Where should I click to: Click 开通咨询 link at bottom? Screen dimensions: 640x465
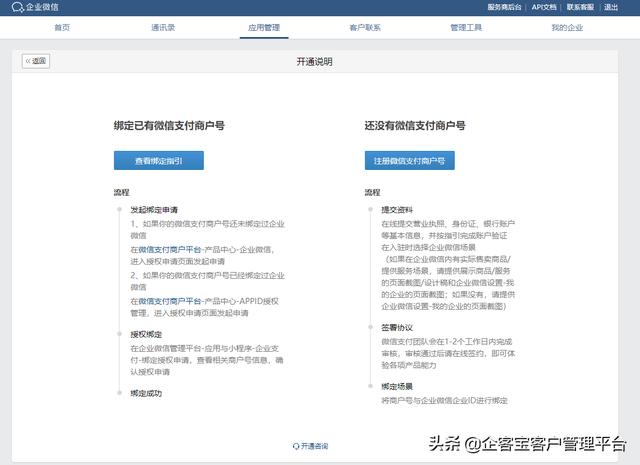pyautogui.click(x=314, y=446)
